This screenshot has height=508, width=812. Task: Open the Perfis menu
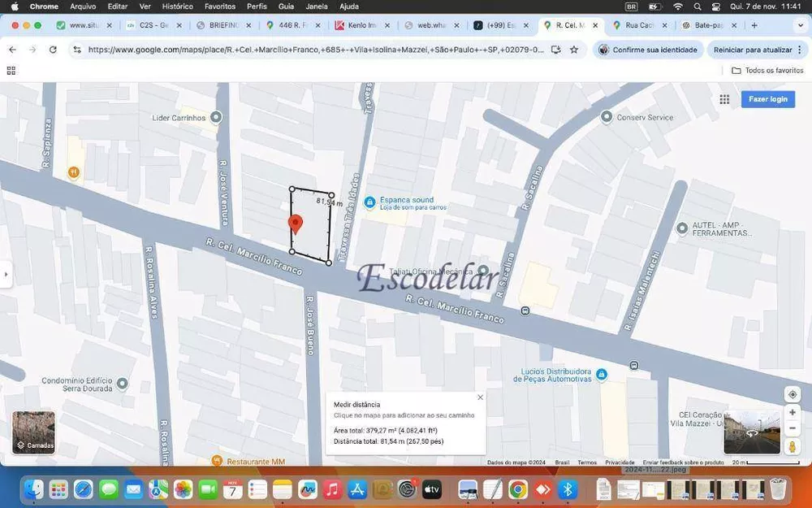tap(257, 7)
